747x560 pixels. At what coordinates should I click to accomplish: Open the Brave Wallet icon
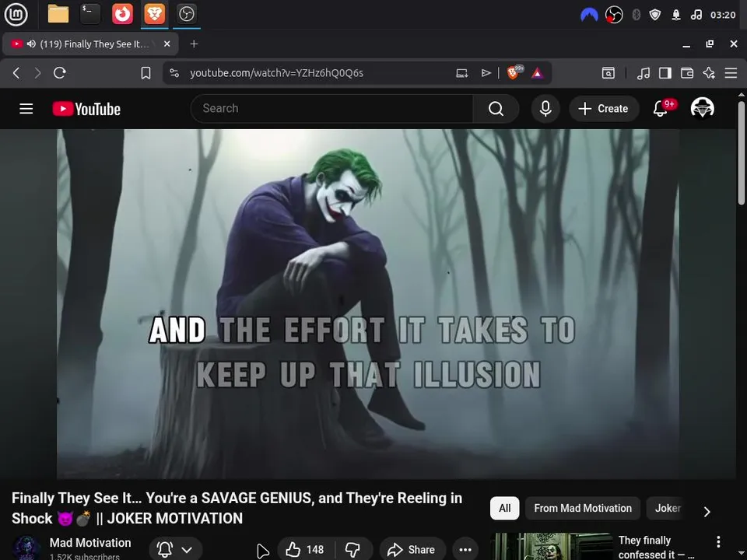(x=687, y=73)
